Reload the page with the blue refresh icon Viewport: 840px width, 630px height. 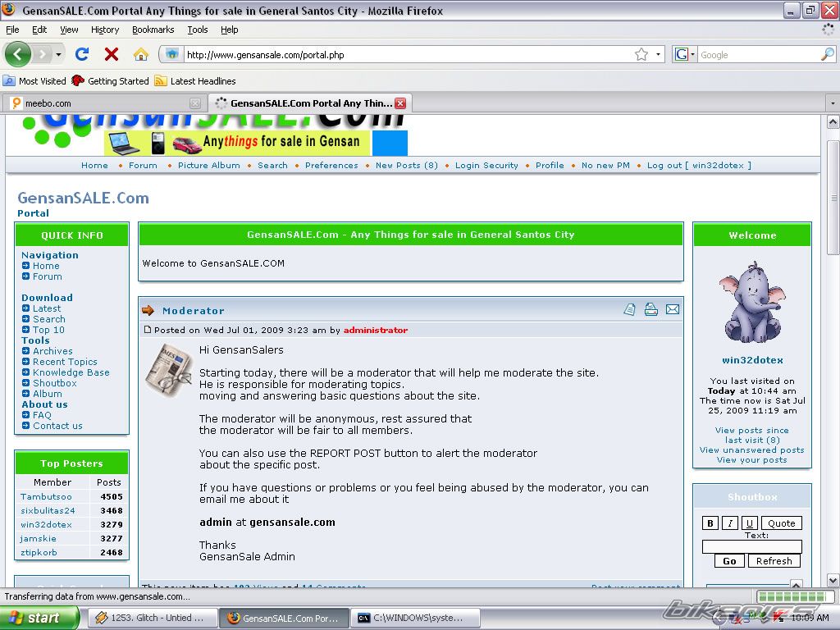tap(82, 54)
